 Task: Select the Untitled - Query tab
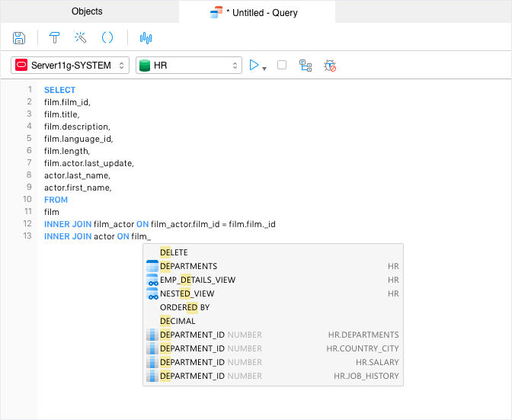[257, 12]
